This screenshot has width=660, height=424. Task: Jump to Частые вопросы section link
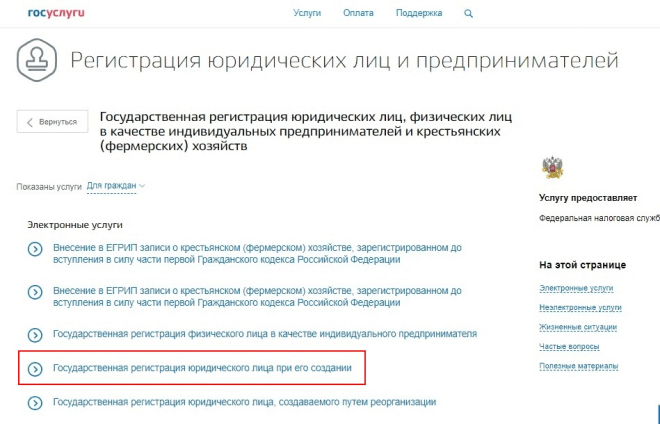click(x=569, y=347)
